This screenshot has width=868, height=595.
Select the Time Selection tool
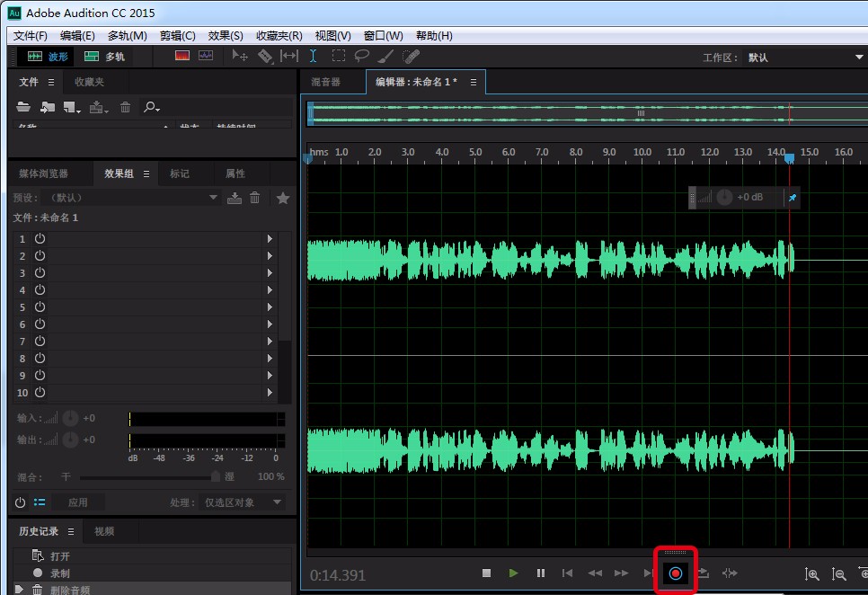(x=314, y=56)
